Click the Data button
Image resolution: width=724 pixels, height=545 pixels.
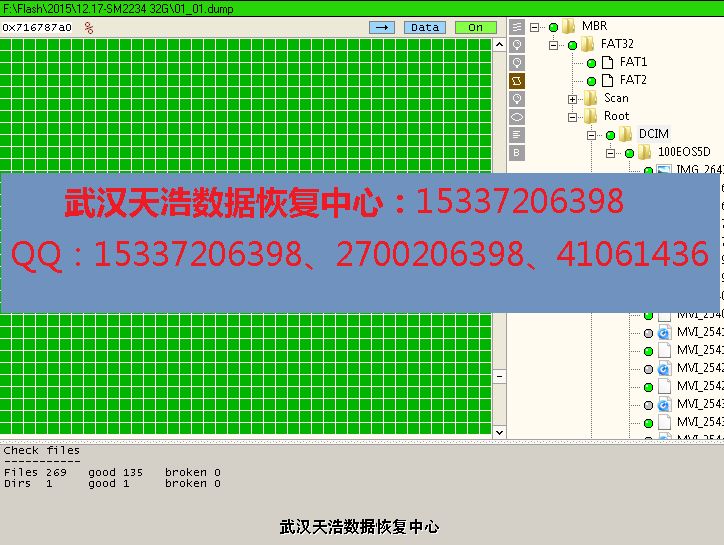[425, 27]
